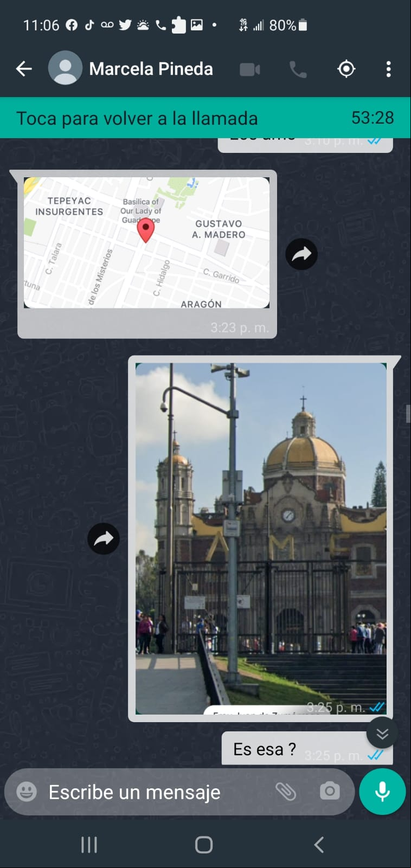Forward the location message
Image resolution: width=411 pixels, height=868 pixels.
[301, 254]
